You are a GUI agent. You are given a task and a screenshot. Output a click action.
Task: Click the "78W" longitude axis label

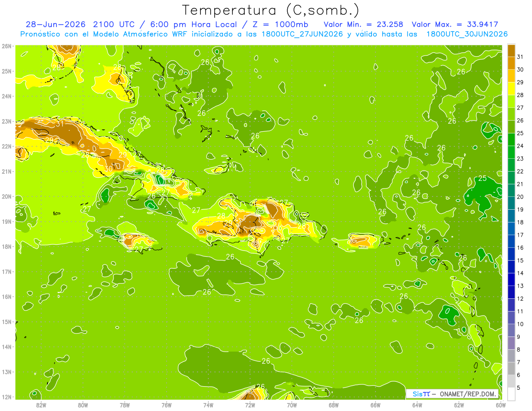[125, 405]
